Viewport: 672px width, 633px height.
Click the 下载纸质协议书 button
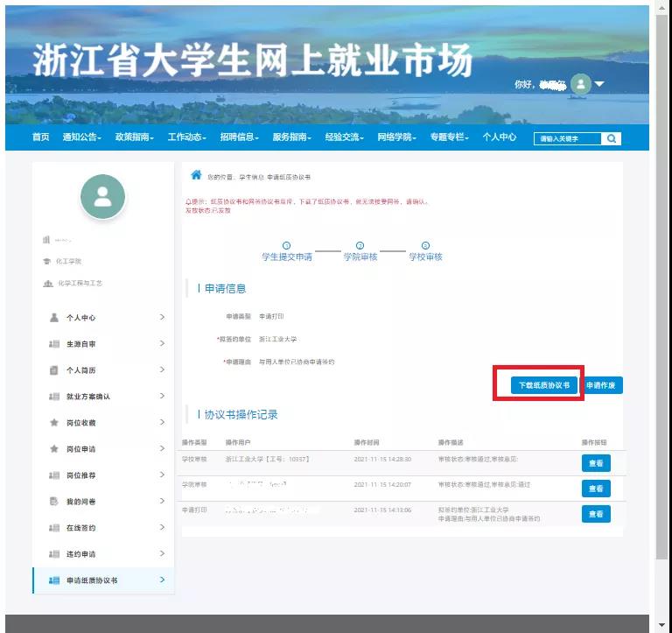tap(543, 385)
